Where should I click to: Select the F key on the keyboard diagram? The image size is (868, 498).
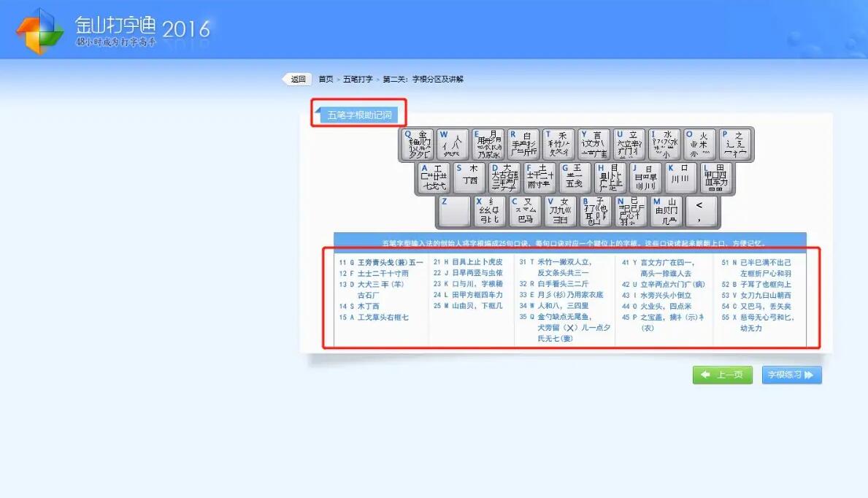[540, 178]
